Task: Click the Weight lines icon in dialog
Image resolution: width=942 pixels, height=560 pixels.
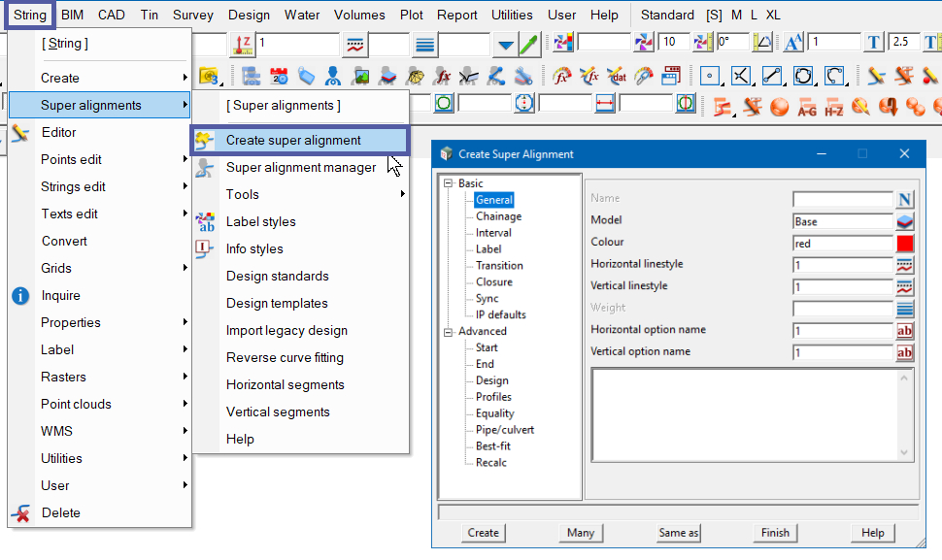Action: coord(905,309)
